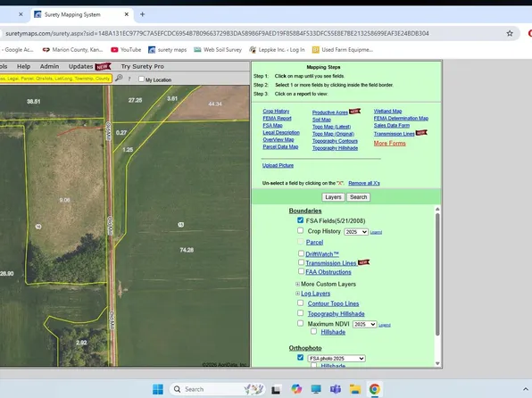Open the Admin menu
The width and height of the screenshot is (532, 398).
[49, 67]
